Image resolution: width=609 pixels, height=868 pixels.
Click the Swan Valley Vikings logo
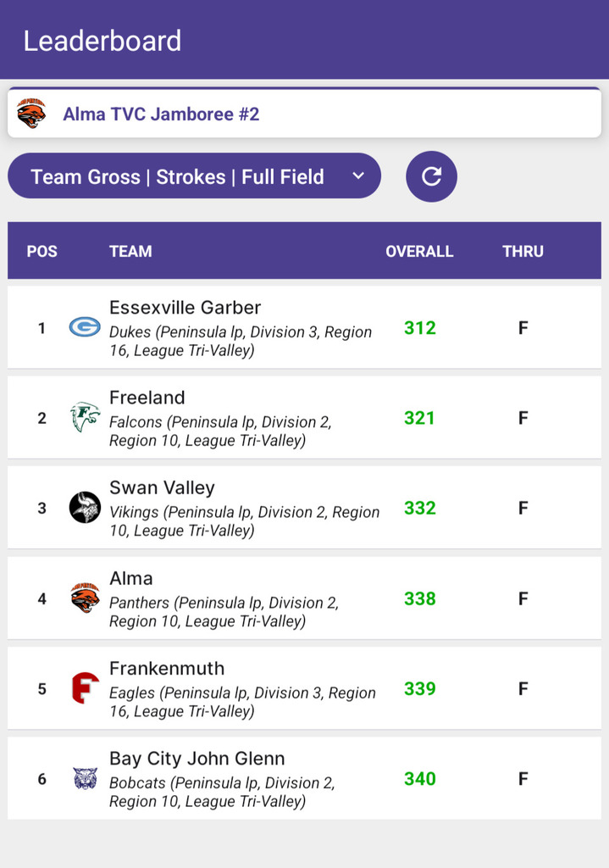click(x=85, y=508)
